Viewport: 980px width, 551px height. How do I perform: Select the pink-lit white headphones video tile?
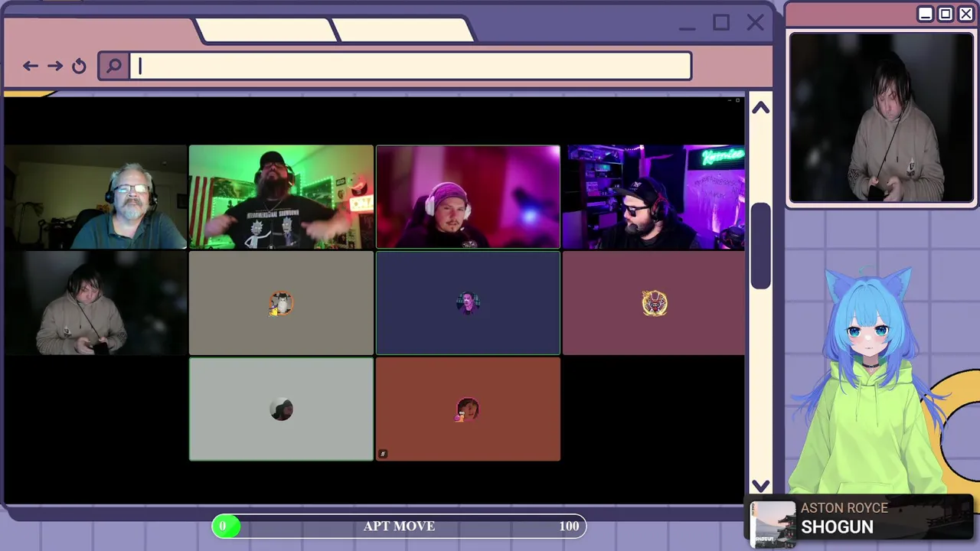(x=468, y=197)
